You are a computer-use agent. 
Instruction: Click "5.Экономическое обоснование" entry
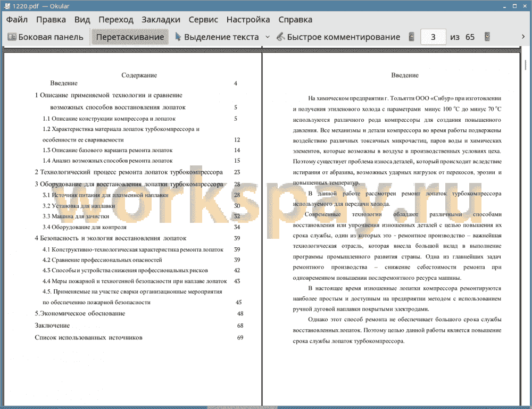click(x=80, y=314)
